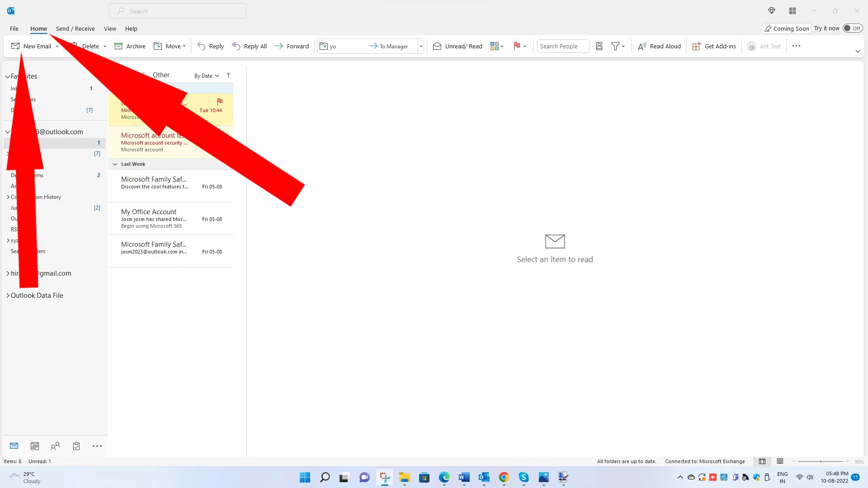Adjust the zoom slider at bottom right

[821, 461]
